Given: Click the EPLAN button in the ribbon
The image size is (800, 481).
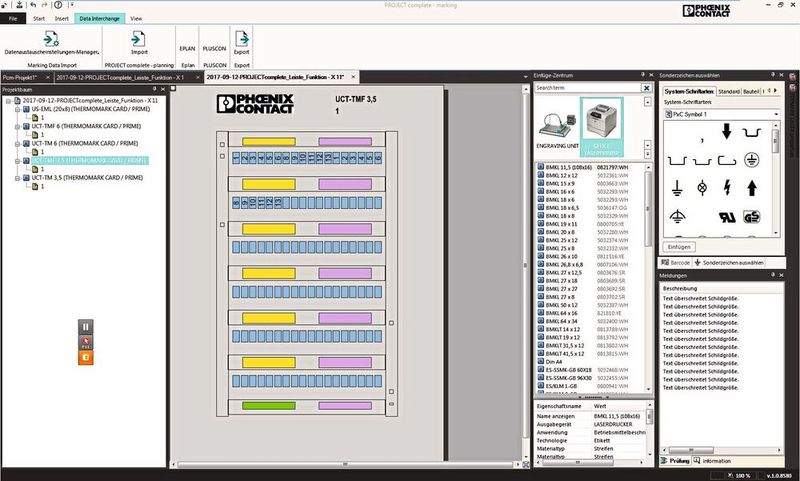Looking at the screenshot, I should point(187,49).
